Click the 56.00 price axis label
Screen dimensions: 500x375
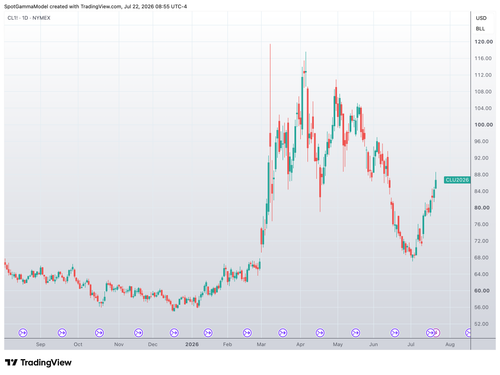click(482, 307)
